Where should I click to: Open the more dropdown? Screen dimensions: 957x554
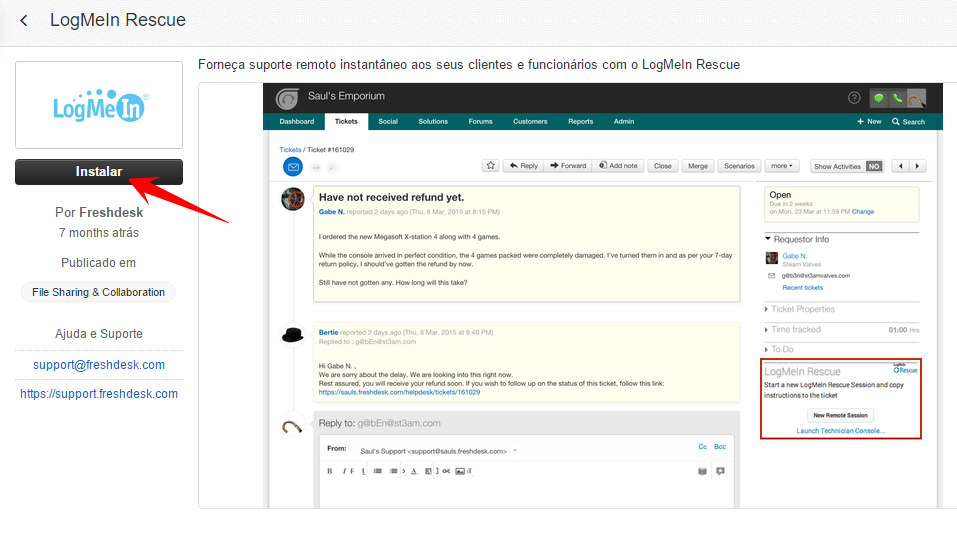point(781,166)
